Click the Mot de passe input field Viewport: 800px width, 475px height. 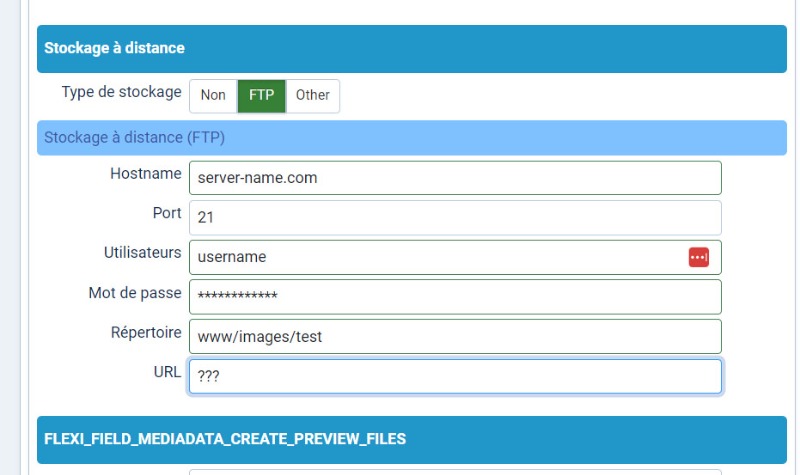[455, 297]
